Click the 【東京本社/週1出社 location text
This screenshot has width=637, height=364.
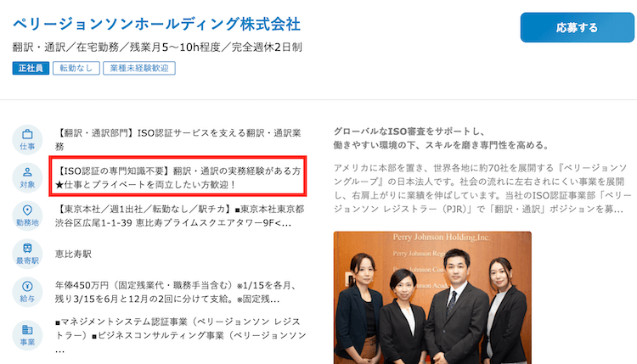[x=179, y=216]
